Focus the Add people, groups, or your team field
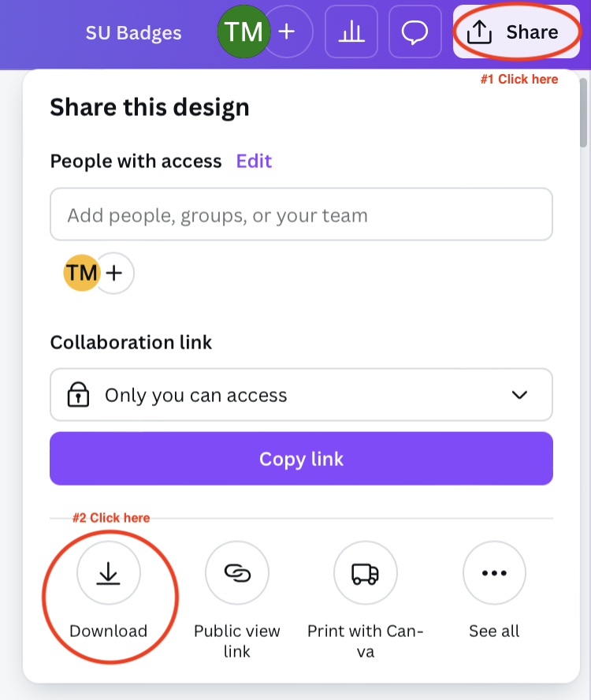The width and height of the screenshot is (591, 700). [x=301, y=214]
